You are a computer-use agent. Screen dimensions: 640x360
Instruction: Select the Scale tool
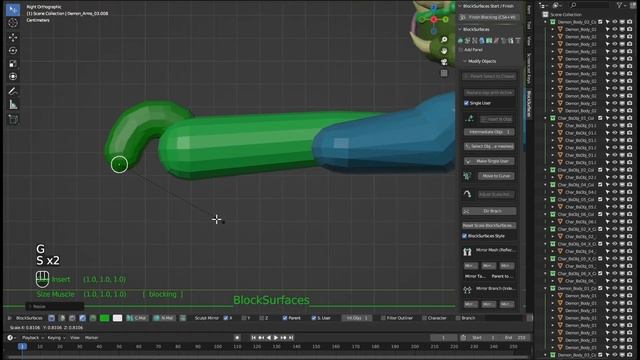(x=13, y=64)
